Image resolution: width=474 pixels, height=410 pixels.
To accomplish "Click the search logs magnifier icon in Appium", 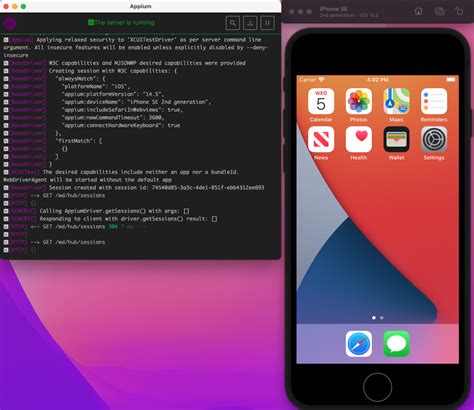I will (233, 23).
